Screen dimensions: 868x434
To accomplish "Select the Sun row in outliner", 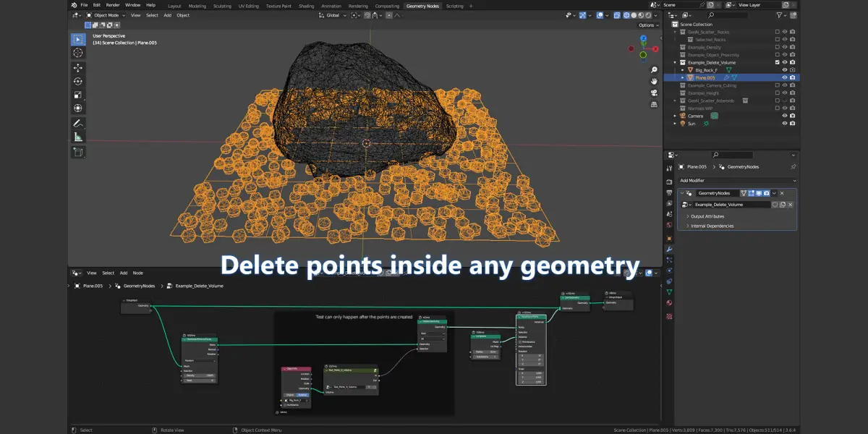I will pos(731,123).
